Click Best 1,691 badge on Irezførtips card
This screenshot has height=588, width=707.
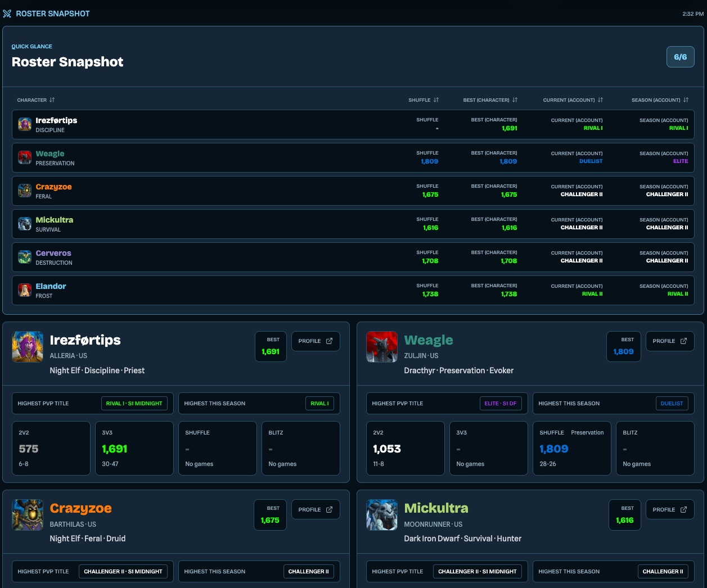coord(271,346)
